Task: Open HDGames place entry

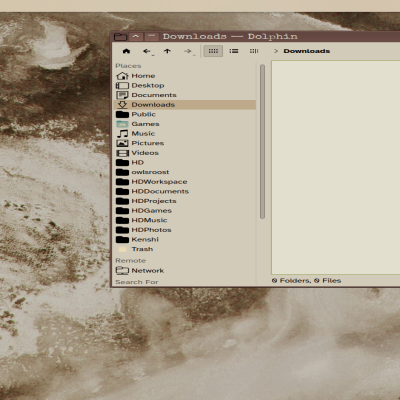Action: coord(185,211)
